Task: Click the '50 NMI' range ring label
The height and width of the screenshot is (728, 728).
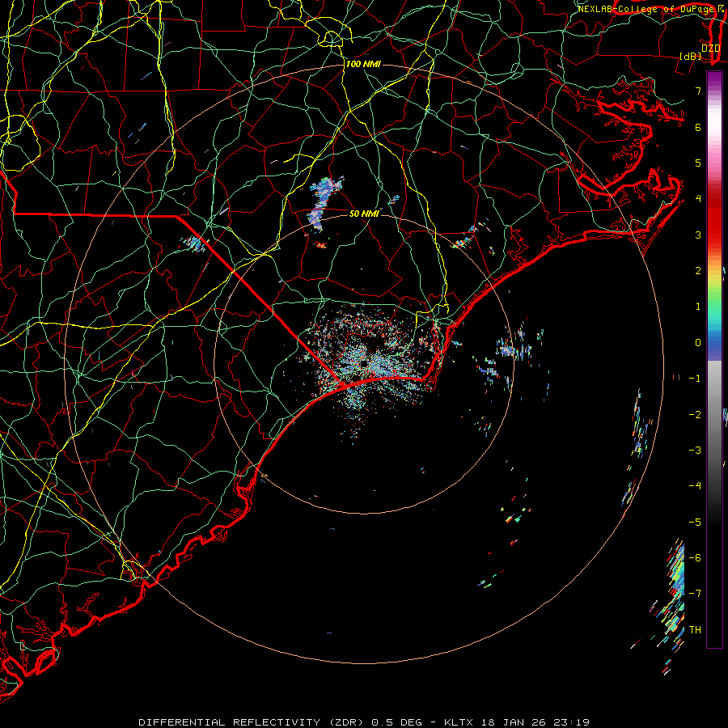Action: click(x=365, y=214)
